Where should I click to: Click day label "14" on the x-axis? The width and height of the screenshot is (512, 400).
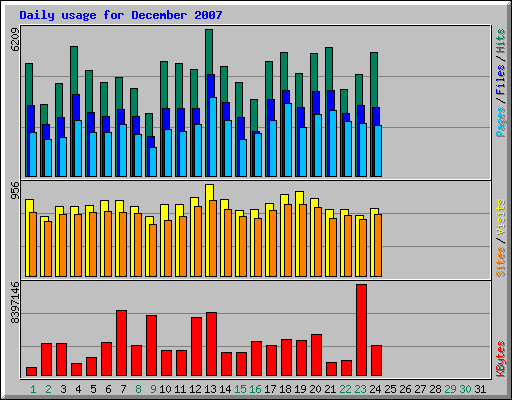tap(225, 389)
